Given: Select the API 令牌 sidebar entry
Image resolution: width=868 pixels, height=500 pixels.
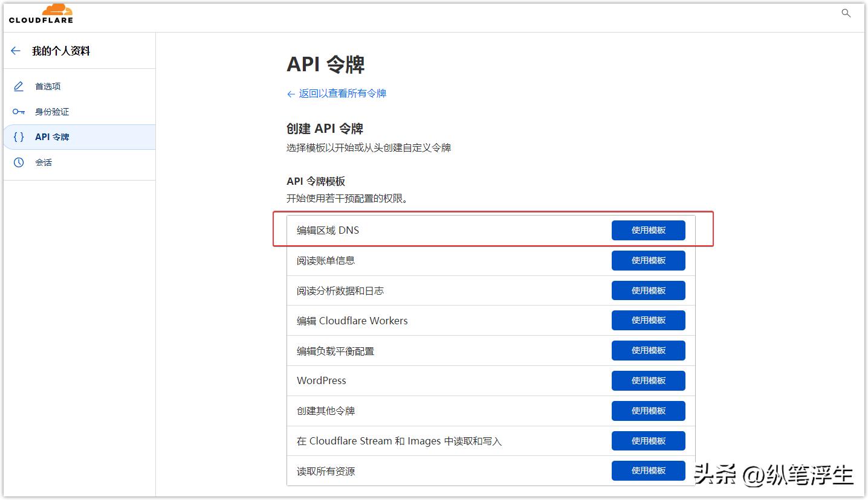Looking at the screenshot, I should click(x=54, y=136).
